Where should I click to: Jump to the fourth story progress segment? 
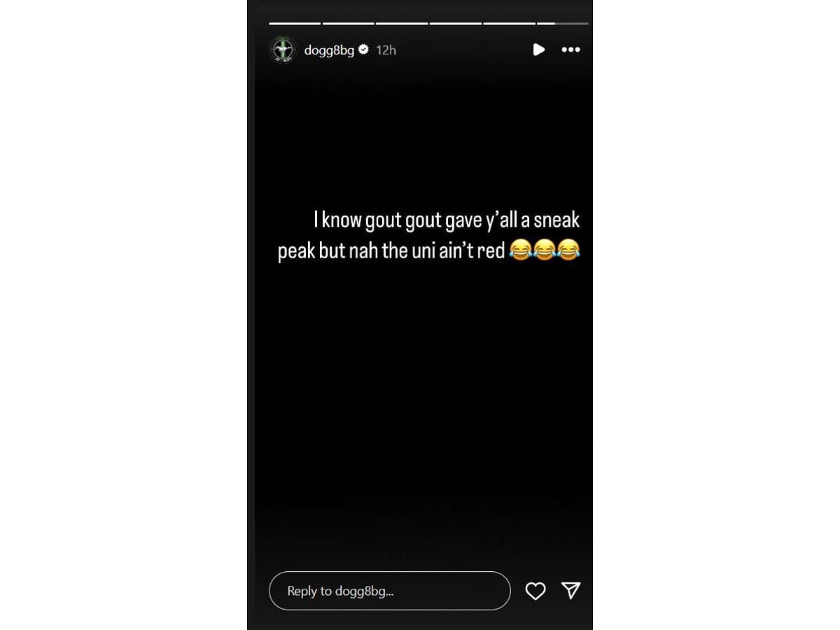pos(456,24)
